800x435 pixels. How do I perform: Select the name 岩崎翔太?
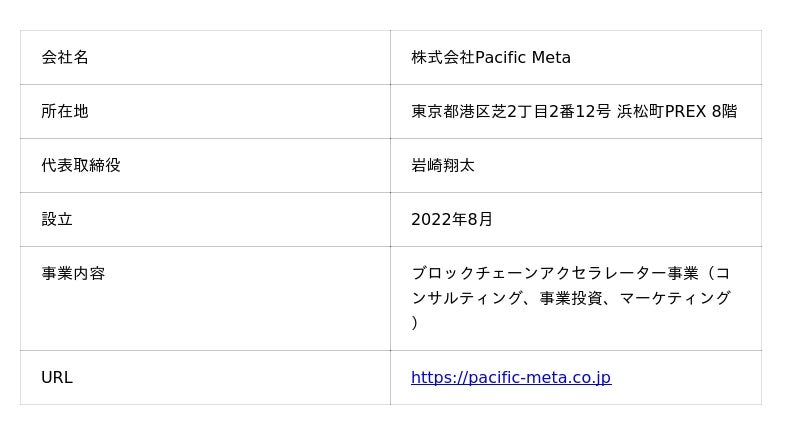[443, 165]
